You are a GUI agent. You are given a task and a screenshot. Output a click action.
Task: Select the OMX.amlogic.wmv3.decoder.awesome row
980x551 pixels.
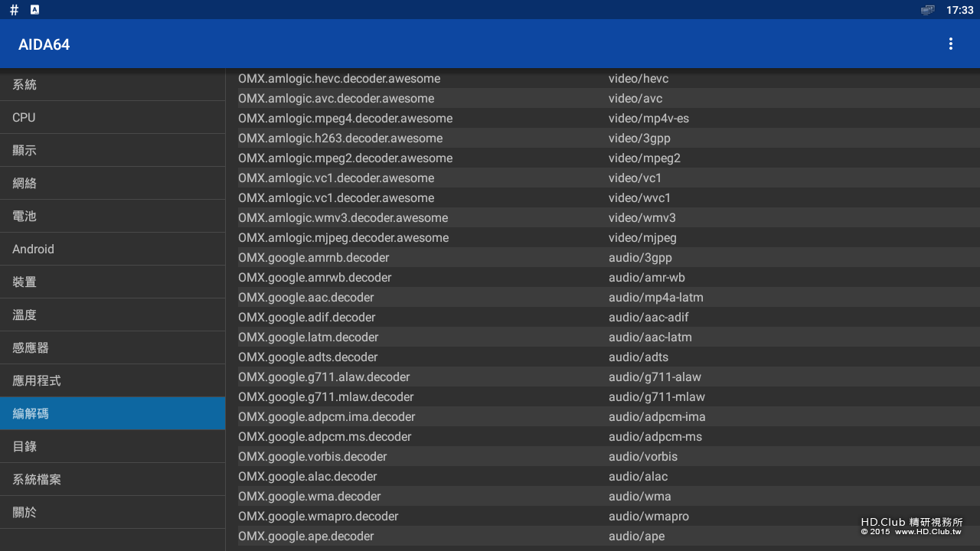click(609, 217)
